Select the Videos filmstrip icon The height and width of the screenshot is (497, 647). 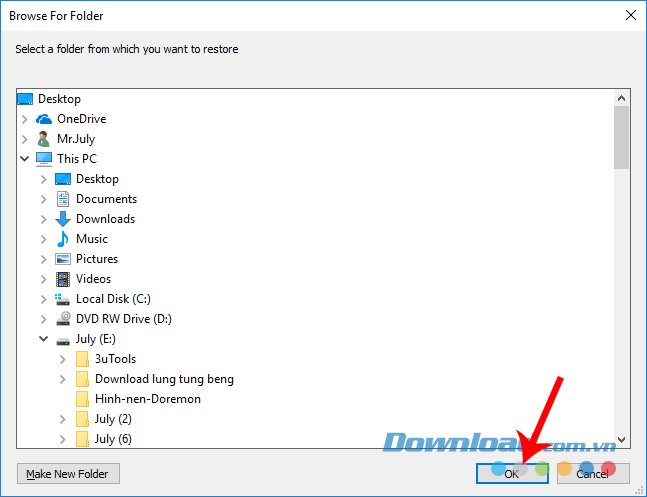pyautogui.click(x=63, y=279)
